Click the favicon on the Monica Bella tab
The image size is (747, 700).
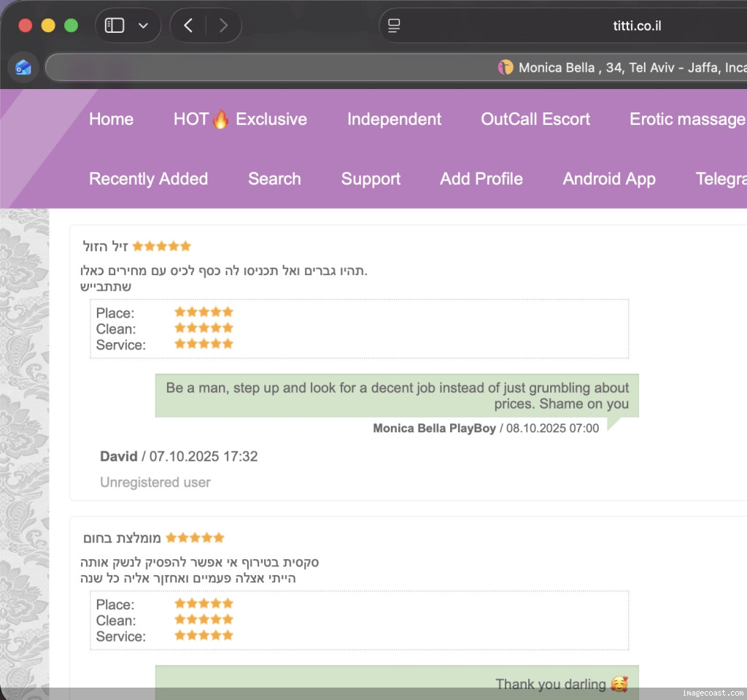coord(505,68)
